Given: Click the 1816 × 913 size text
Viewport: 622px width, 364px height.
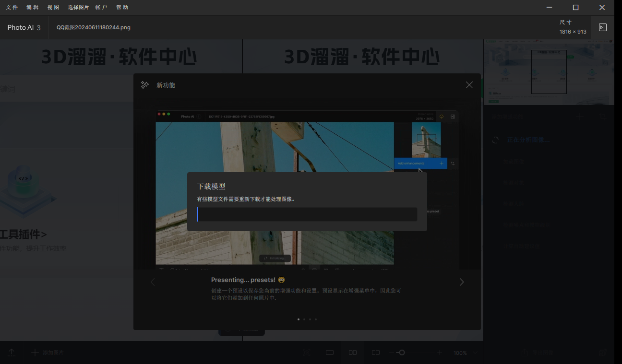Looking at the screenshot, I should point(573,32).
